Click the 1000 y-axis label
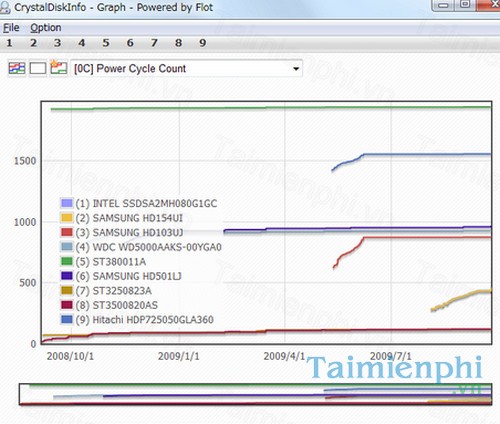Image resolution: width=500 pixels, height=424 pixels. pos(25,222)
